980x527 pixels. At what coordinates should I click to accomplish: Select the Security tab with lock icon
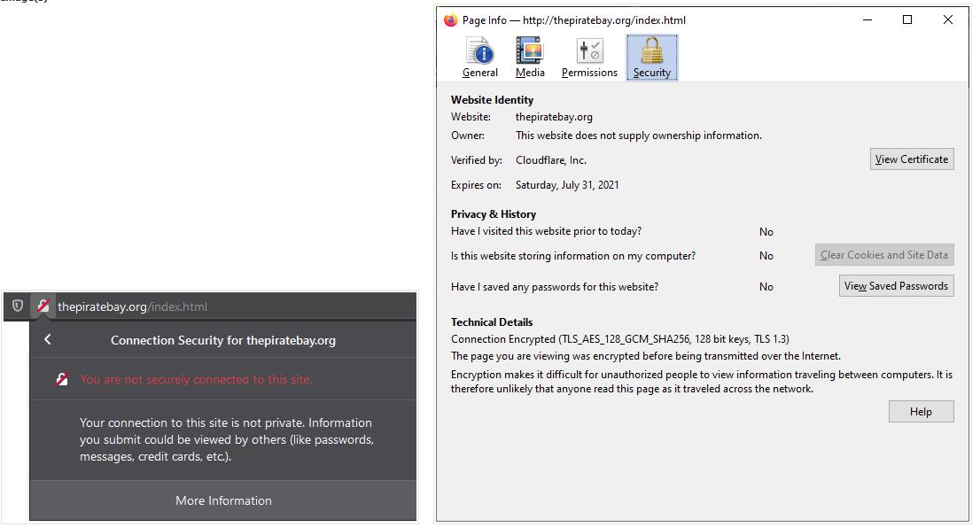tap(652, 58)
